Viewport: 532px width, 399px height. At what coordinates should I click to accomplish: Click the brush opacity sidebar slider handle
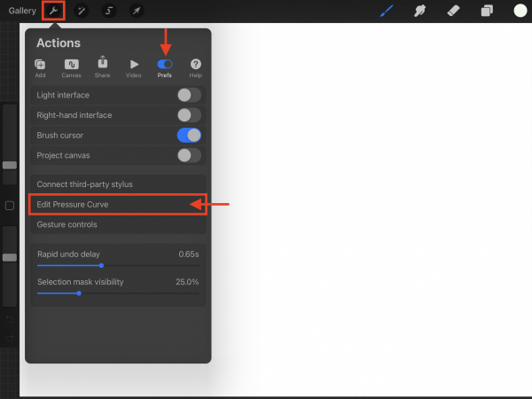(x=10, y=257)
